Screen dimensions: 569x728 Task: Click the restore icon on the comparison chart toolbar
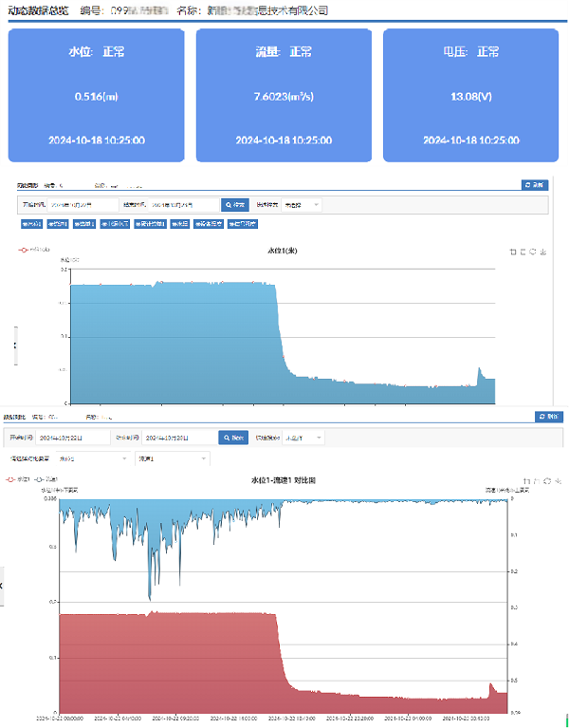point(548,480)
